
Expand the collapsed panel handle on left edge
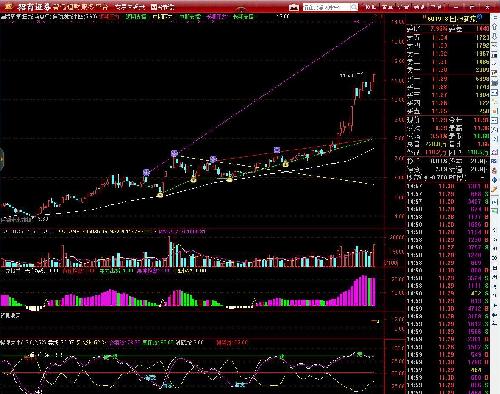pyautogui.click(x=1, y=159)
